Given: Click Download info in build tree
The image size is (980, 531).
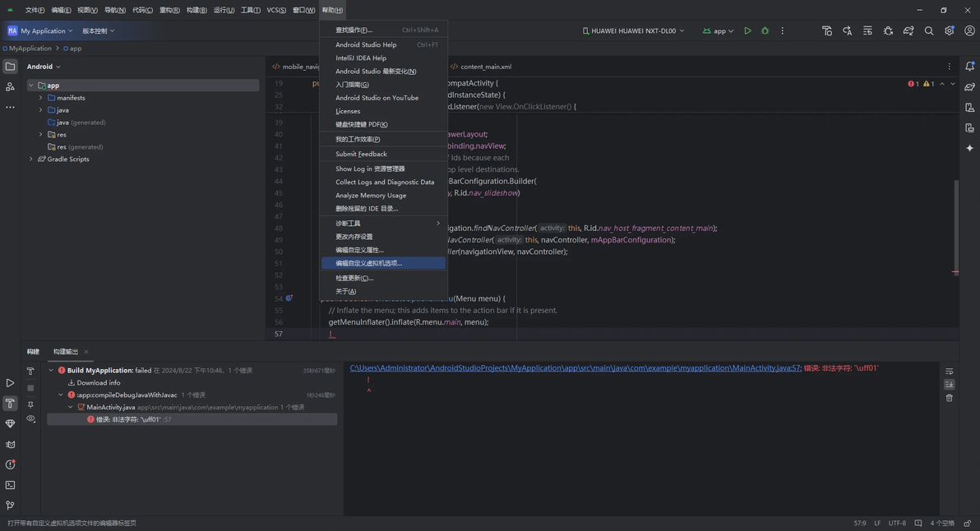Looking at the screenshot, I should (x=98, y=383).
